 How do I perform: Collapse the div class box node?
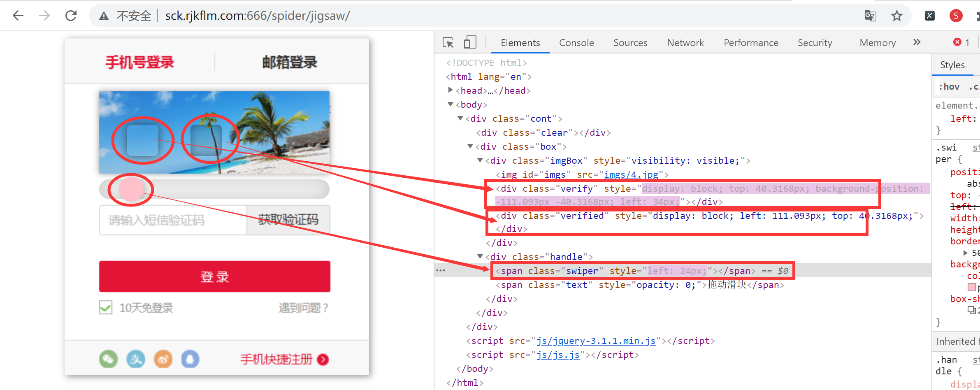(470, 146)
